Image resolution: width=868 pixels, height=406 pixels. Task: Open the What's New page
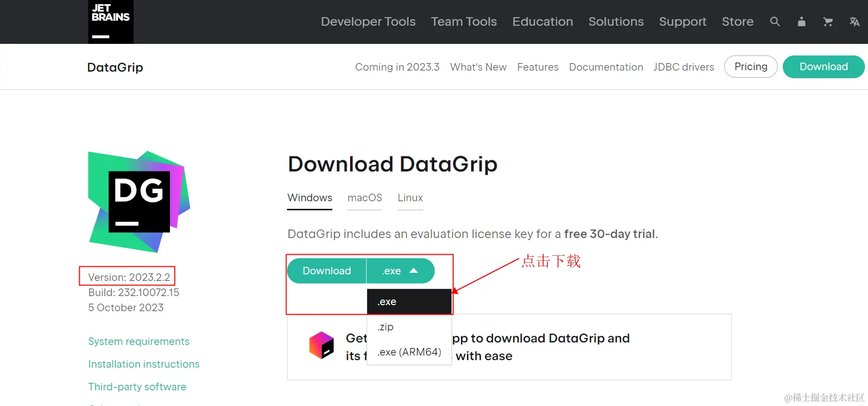coord(478,67)
